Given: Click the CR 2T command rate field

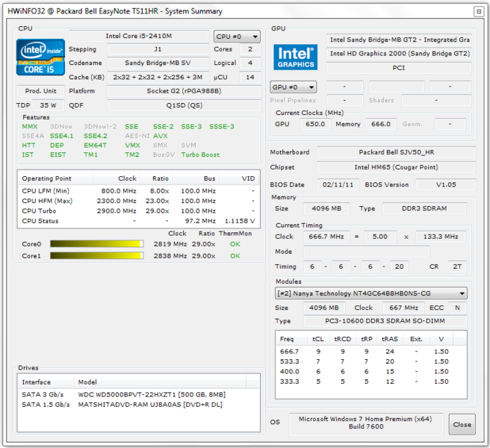Looking at the screenshot, I should tap(457, 267).
